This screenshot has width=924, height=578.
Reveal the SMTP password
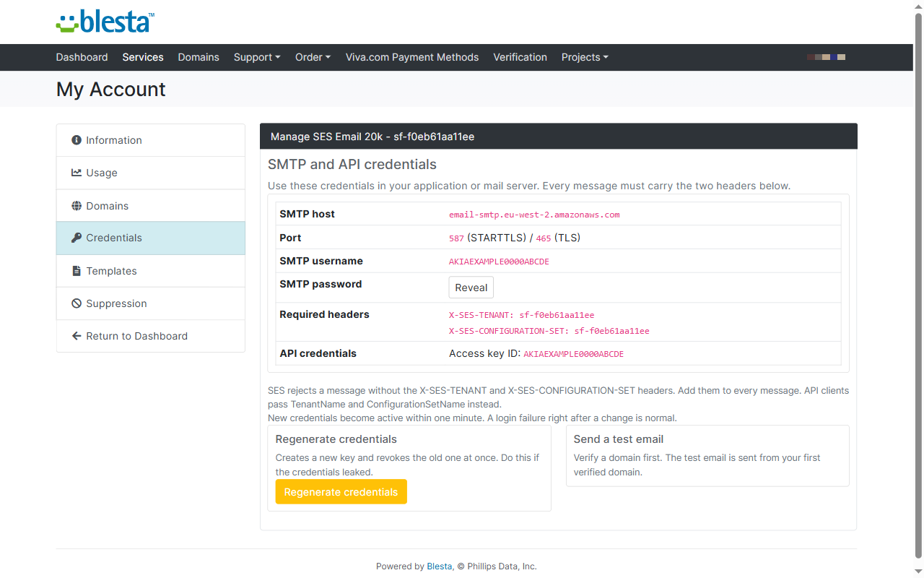tap(471, 288)
